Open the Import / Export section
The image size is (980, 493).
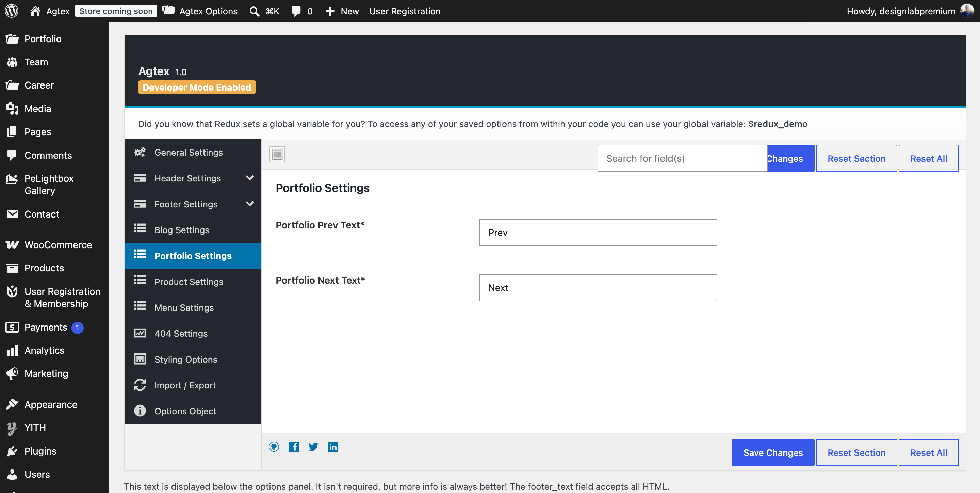click(193, 385)
